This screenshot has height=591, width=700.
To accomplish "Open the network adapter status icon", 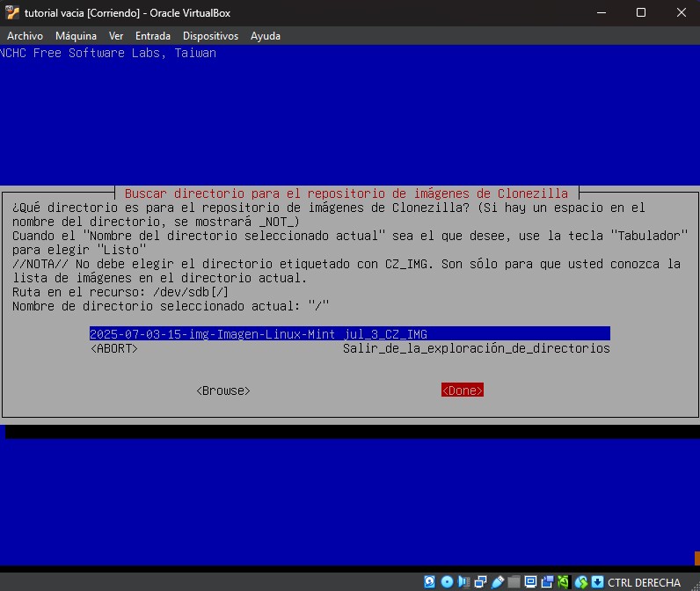I will pos(480,581).
